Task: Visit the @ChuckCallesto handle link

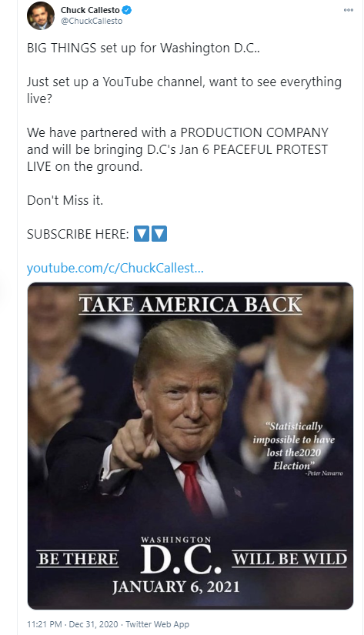Action: click(x=92, y=21)
